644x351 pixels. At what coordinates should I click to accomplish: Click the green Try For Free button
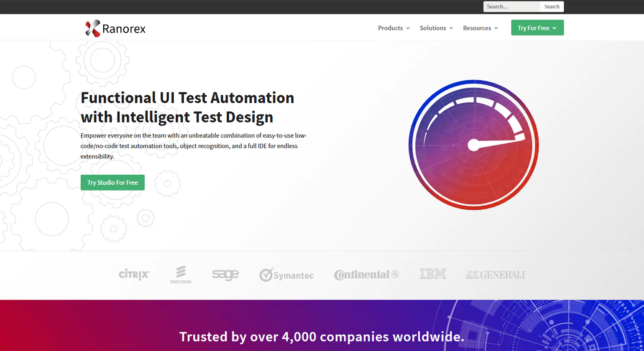(537, 28)
